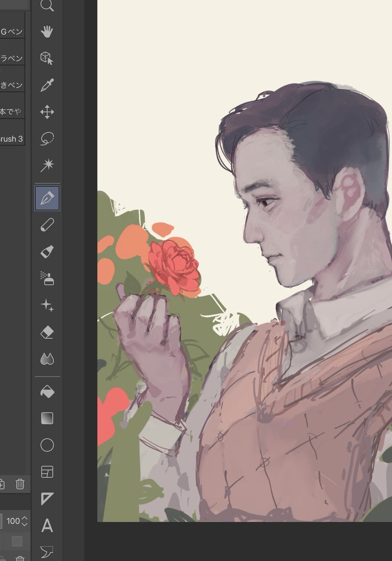Select the highlighted Pen tool

click(x=47, y=198)
